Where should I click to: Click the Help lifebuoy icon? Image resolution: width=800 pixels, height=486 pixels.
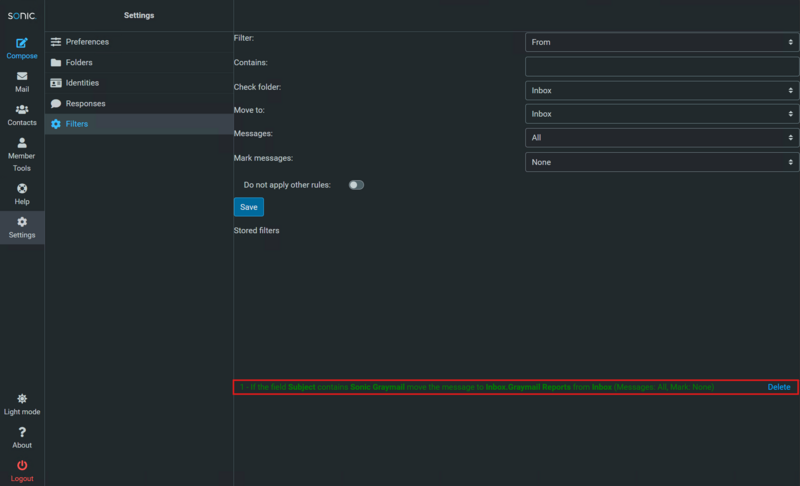(22, 189)
